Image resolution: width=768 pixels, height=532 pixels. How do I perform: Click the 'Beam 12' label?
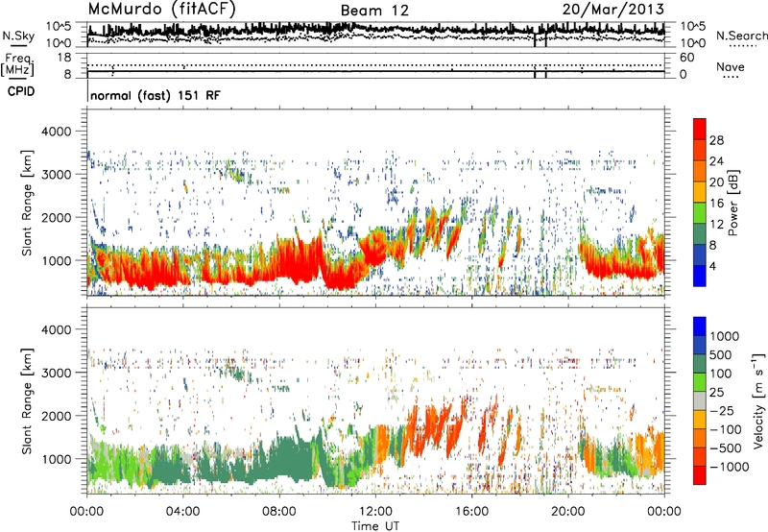[x=374, y=11]
